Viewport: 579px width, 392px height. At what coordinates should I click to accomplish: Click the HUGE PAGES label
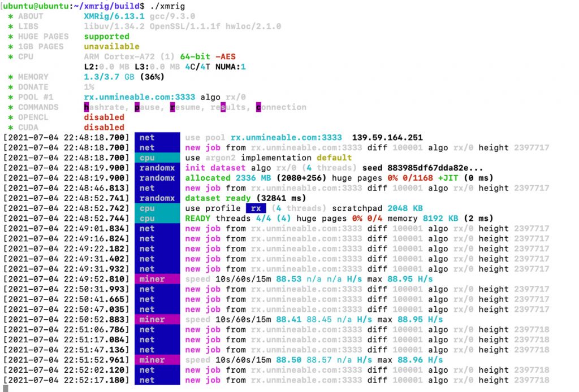(x=43, y=37)
